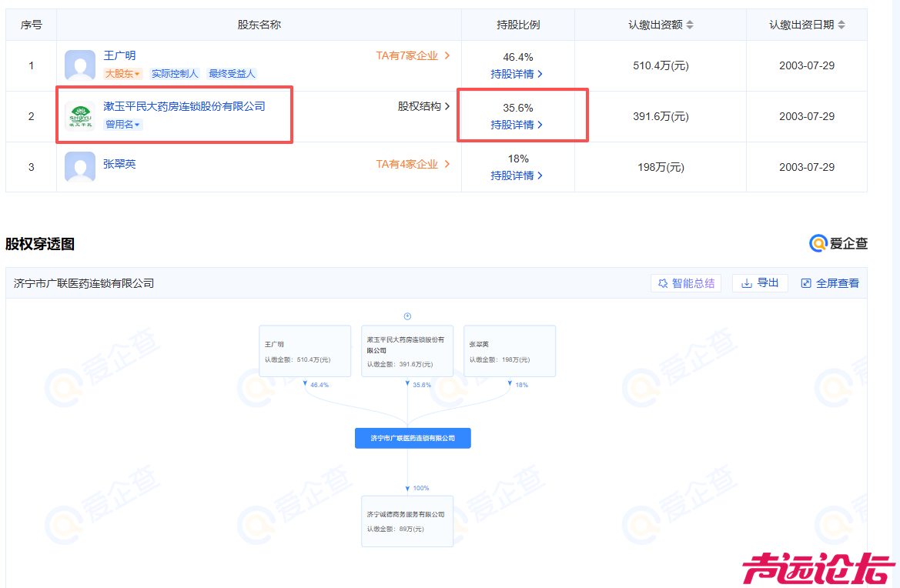Image resolution: width=900 pixels, height=588 pixels.
Task: Sort the table by 认缴出资日期
Action: click(844, 24)
